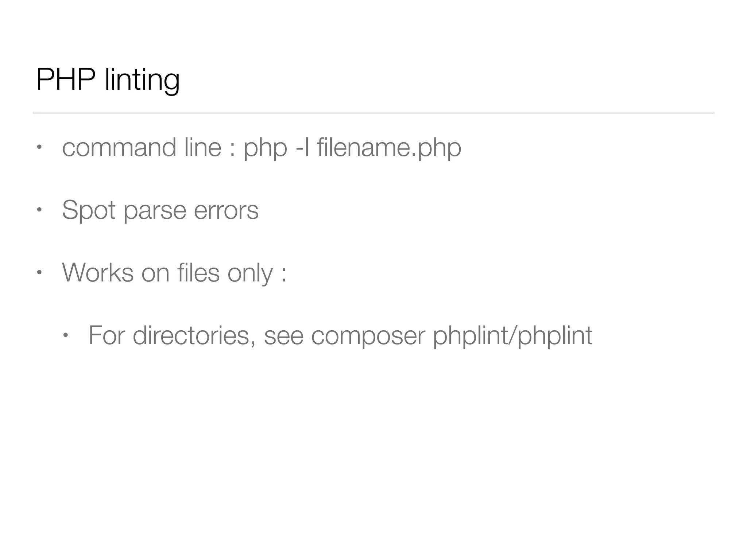Screen dimensions: 747x560
Task: Click the sub-bullet dot before "For directories"
Action: point(66,335)
